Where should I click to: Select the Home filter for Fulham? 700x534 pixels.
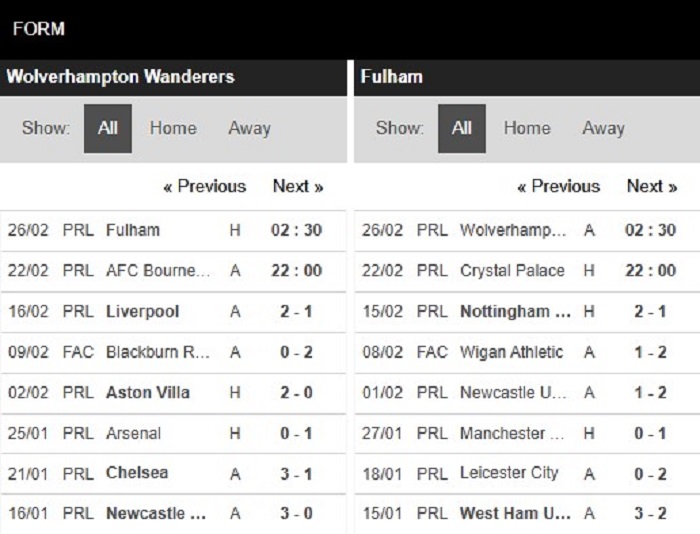(x=527, y=129)
